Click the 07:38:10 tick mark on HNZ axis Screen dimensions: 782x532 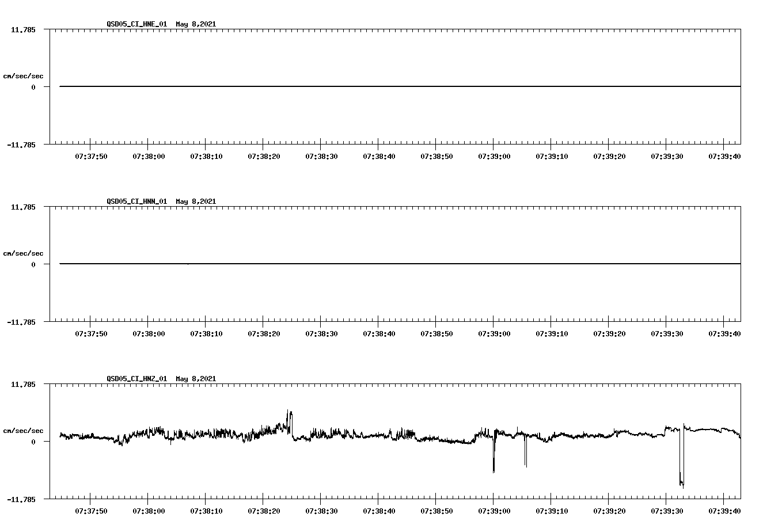pos(206,499)
